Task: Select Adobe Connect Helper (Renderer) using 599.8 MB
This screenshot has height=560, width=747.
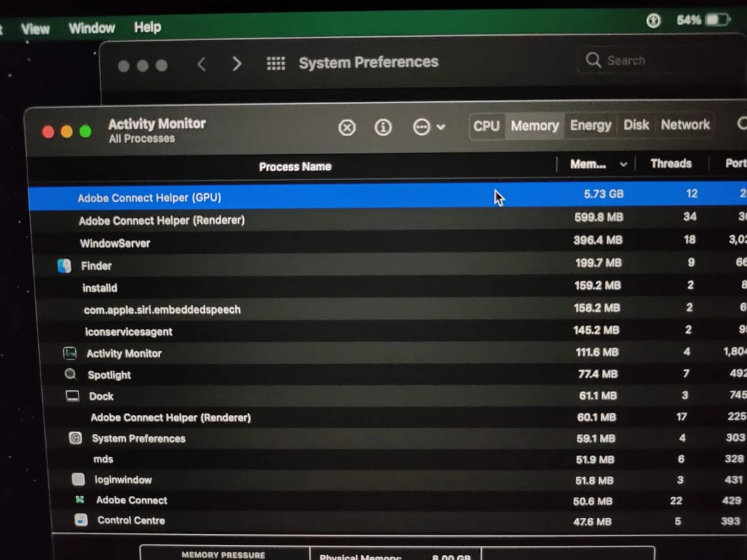Action: click(x=388, y=218)
